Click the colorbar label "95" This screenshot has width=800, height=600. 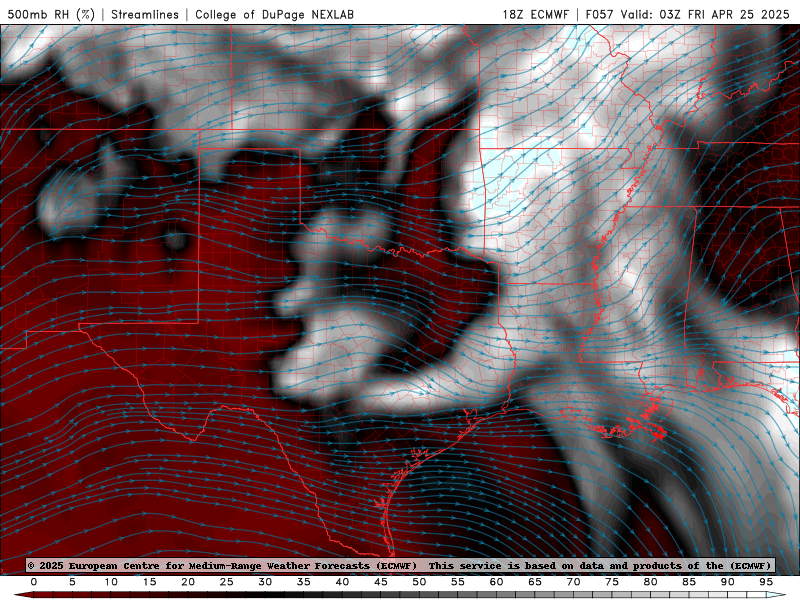point(766,582)
